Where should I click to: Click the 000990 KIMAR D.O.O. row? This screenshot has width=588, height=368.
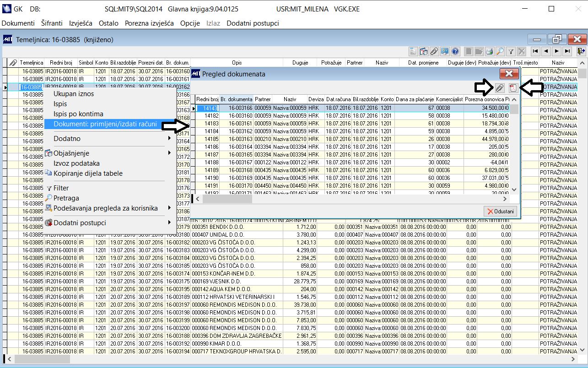tap(293, 343)
